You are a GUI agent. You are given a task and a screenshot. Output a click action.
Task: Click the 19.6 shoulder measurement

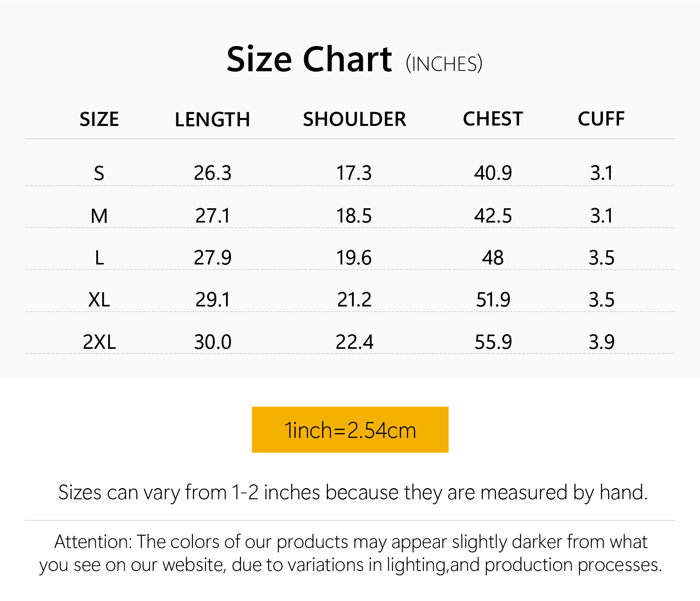pyautogui.click(x=354, y=258)
